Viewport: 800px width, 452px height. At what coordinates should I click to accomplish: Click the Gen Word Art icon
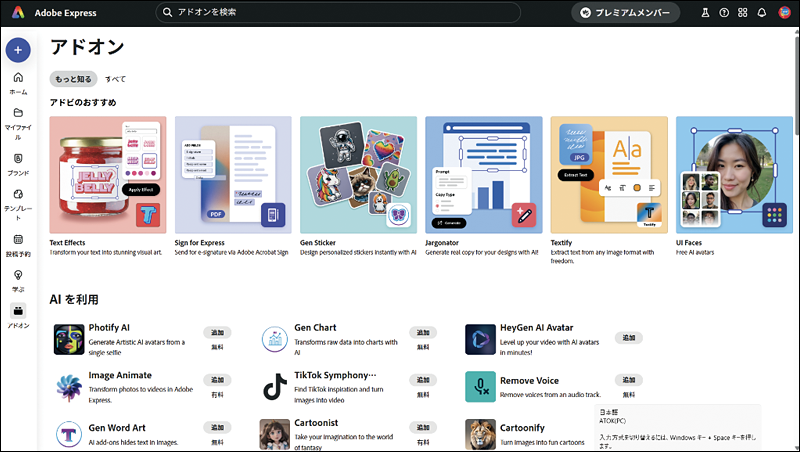[x=69, y=435]
